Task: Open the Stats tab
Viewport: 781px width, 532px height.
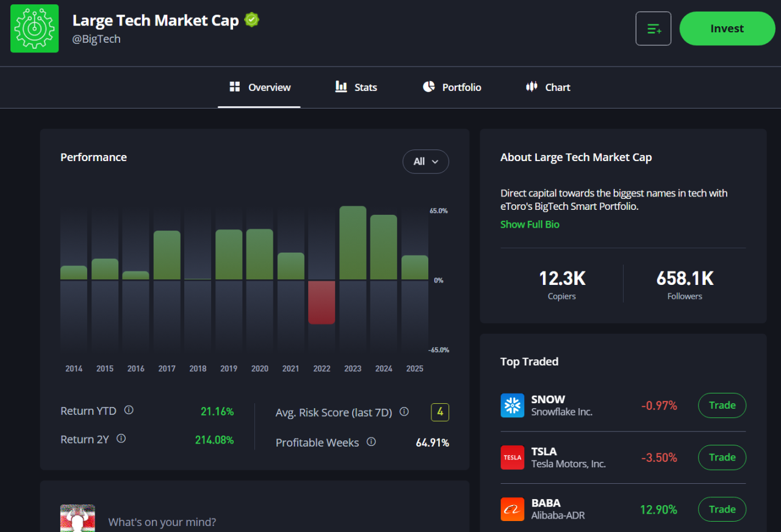Action: click(x=356, y=87)
